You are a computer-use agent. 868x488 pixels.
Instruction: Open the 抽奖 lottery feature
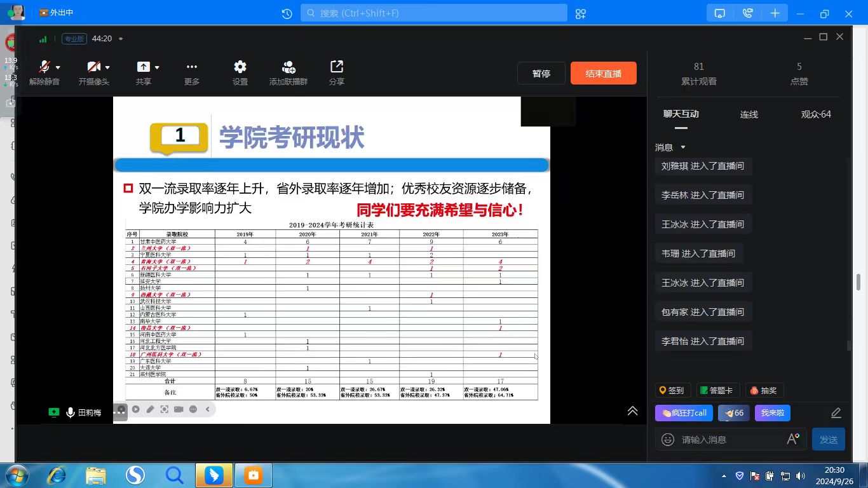763,391
